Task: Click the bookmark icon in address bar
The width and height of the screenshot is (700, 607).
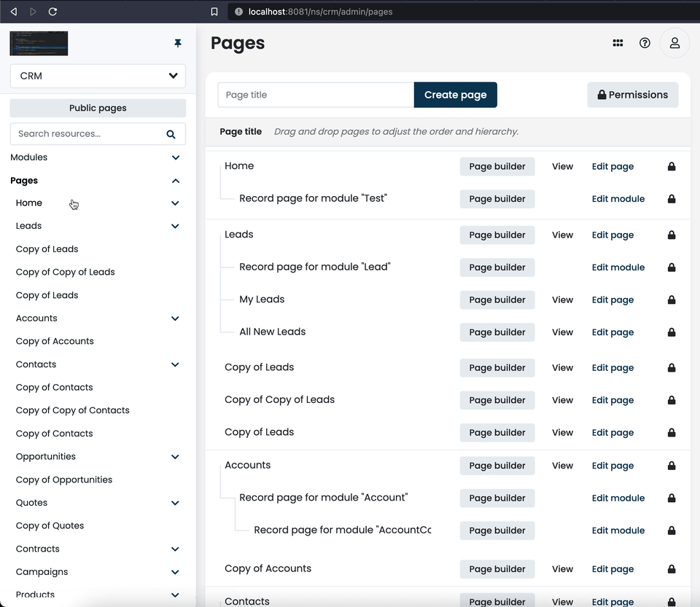Action: pos(214,12)
